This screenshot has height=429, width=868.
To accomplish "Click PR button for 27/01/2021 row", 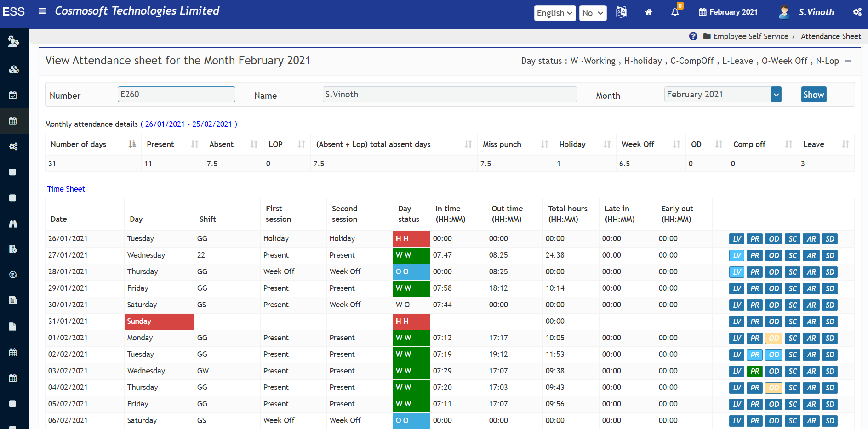I will (755, 255).
